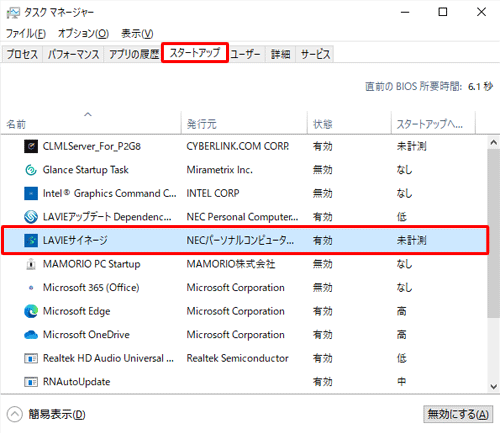
Task: Click the scrollbar down arrow
Action: pos(494,387)
